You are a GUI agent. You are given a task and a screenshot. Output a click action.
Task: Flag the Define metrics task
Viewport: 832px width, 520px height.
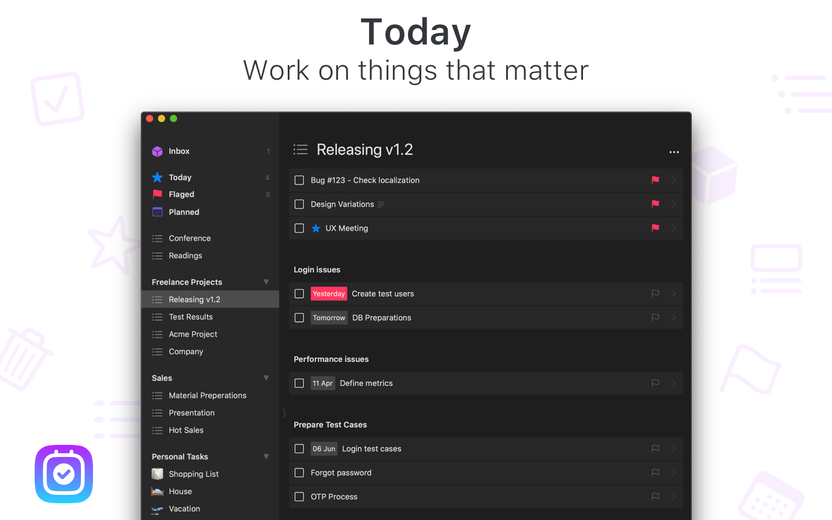[x=655, y=383]
